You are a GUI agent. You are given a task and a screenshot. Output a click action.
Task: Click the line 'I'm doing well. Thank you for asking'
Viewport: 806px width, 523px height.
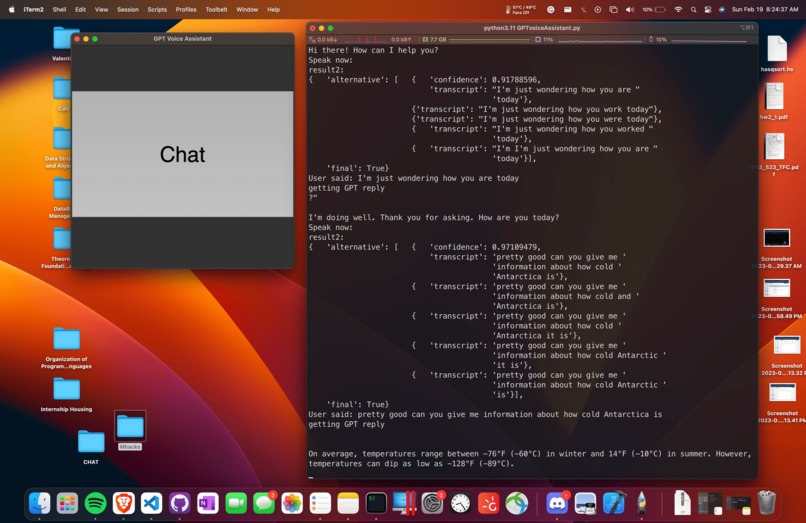pyautogui.click(x=433, y=218)
